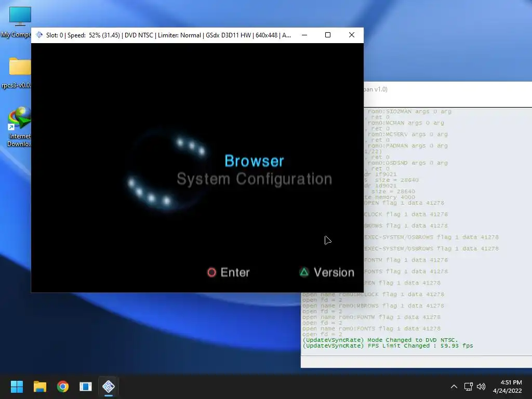Open the white-and-blue window app in the taskbar
The height and width of the screenshot is (399, 532).
click(x=86, y=387)
